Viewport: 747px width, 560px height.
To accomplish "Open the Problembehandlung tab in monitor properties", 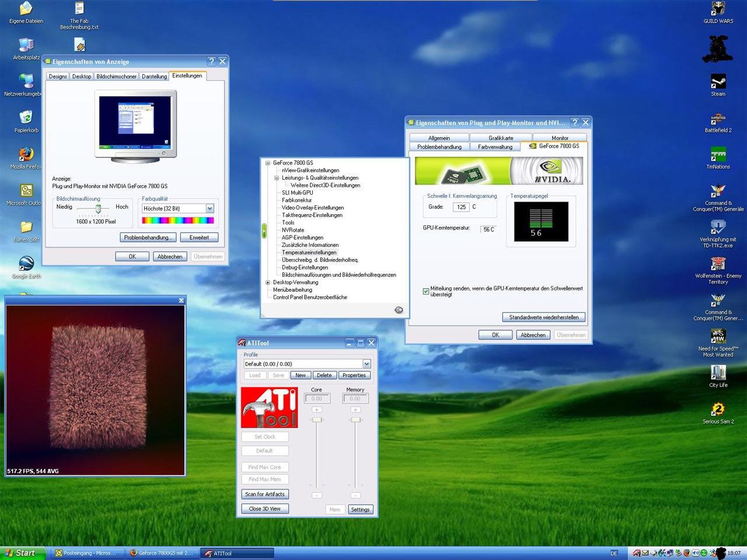I will (439, 147).
